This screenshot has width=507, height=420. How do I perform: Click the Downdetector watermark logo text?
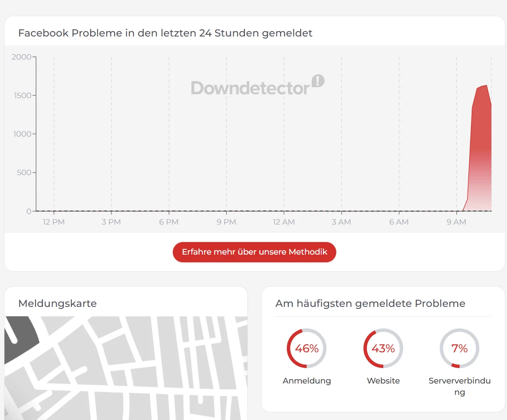(250, 88)
